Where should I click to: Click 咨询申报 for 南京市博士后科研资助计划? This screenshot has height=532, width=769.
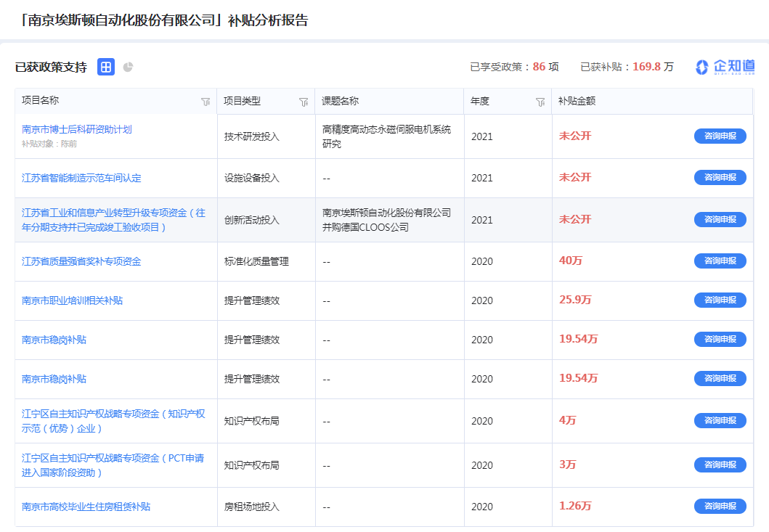(x=720, y=136)
